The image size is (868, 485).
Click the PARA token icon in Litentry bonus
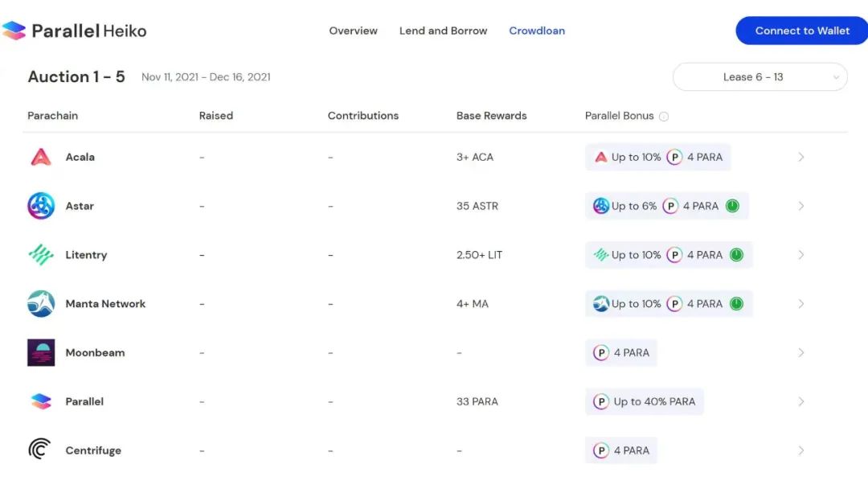[x=674, y=255]
